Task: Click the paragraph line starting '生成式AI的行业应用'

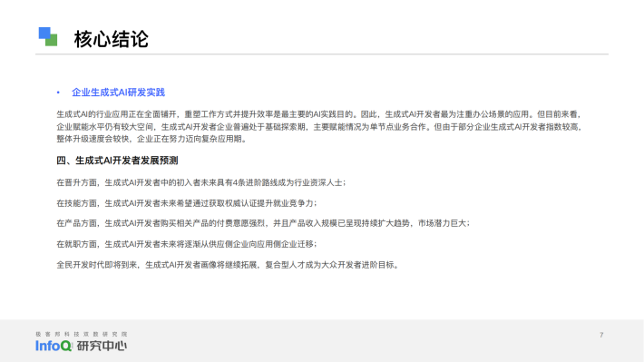Action: (319, 114)
